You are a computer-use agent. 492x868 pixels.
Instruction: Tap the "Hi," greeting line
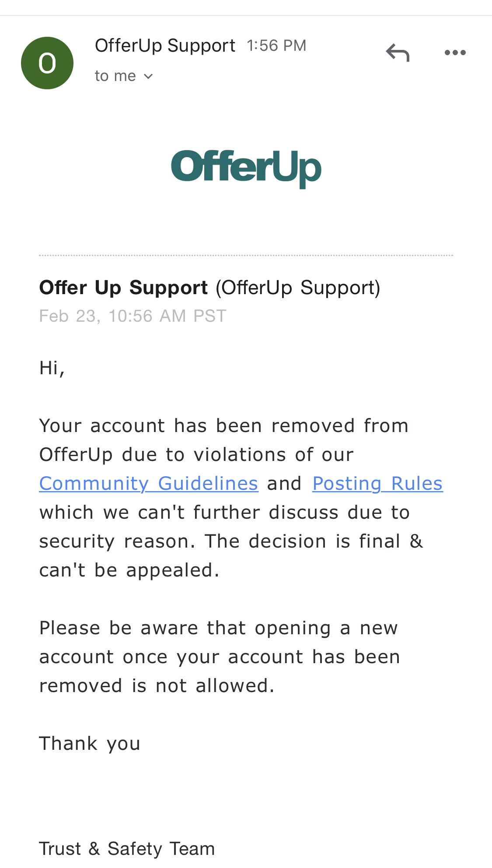click(x=52, y=368)
